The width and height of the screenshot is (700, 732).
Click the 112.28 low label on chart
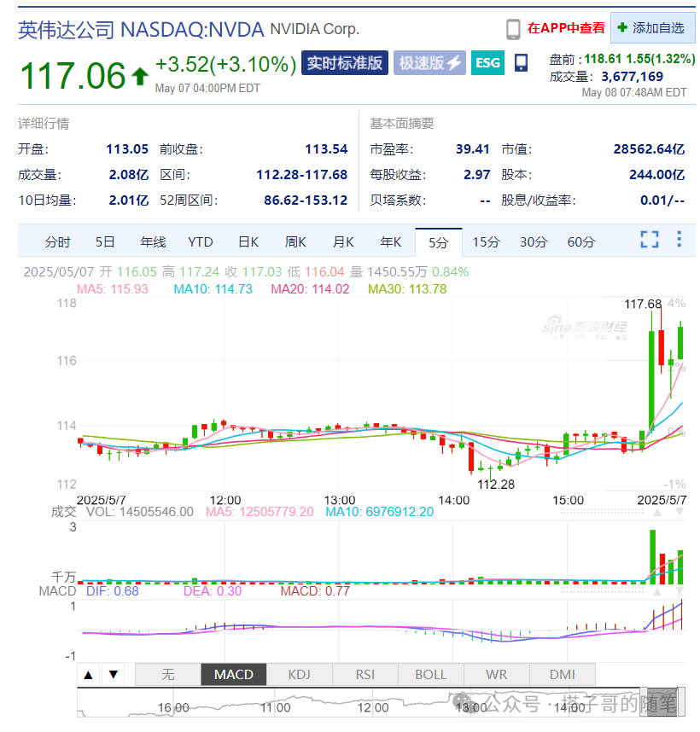[x=496, y=484]
